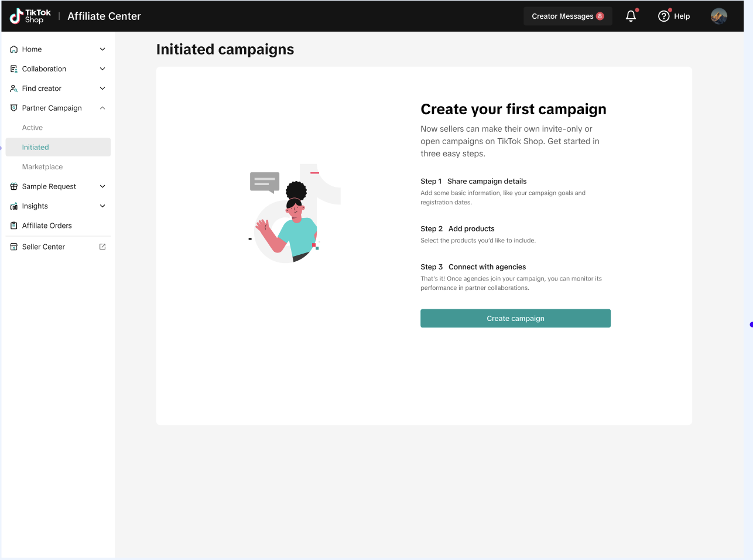Expand the Insights section chevron
The height and width of the screenshot is (560, 753).
[x=102, y=206]
